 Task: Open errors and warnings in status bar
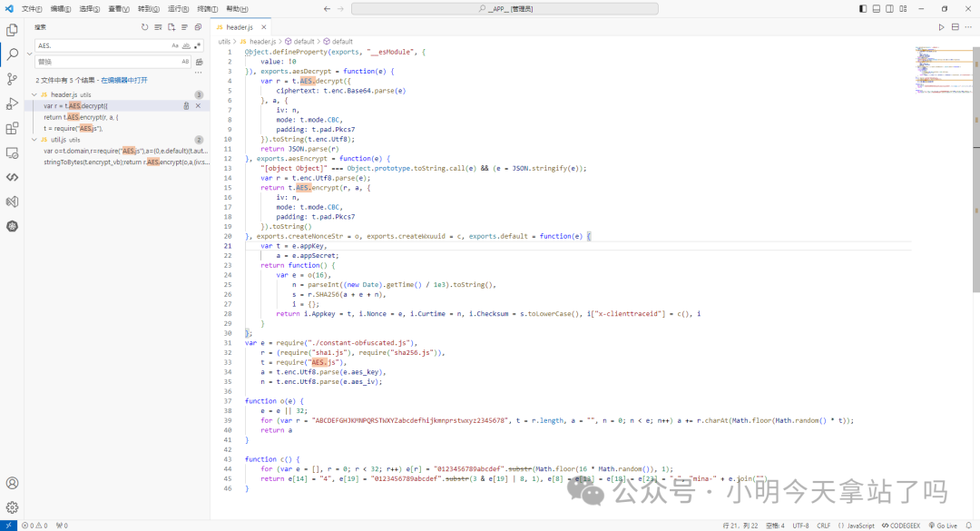coord(34,526)
